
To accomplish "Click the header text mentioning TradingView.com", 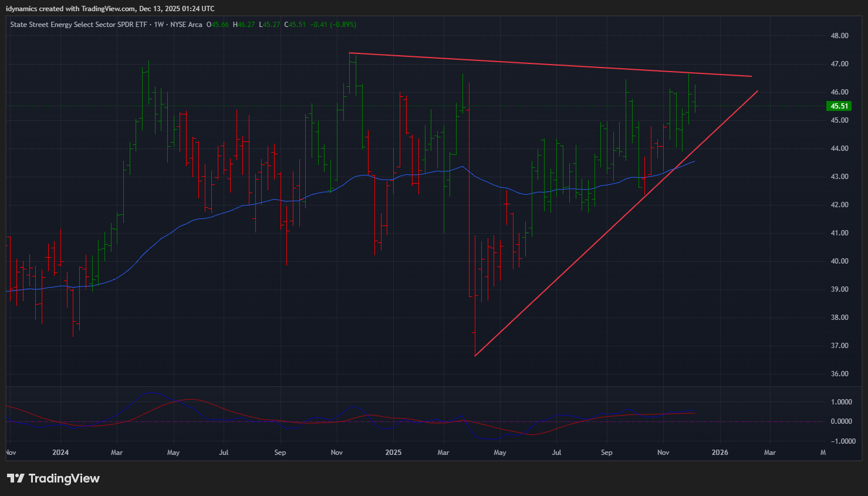I will [110, 8].
